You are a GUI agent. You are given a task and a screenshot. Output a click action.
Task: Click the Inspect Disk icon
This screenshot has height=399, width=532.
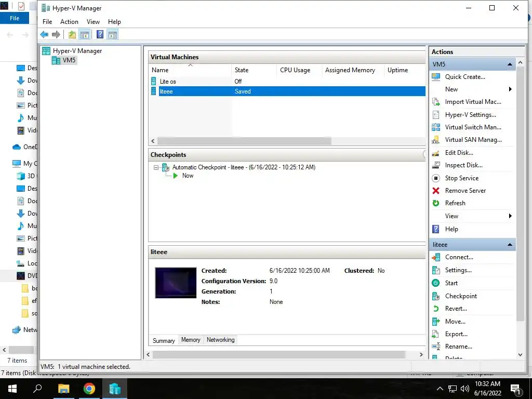436,165
